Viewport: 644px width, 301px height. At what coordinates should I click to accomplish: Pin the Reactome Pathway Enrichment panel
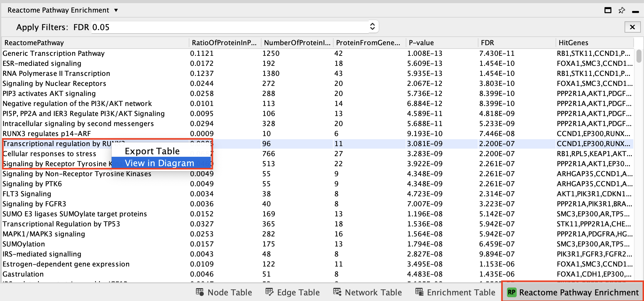(621, 10)
